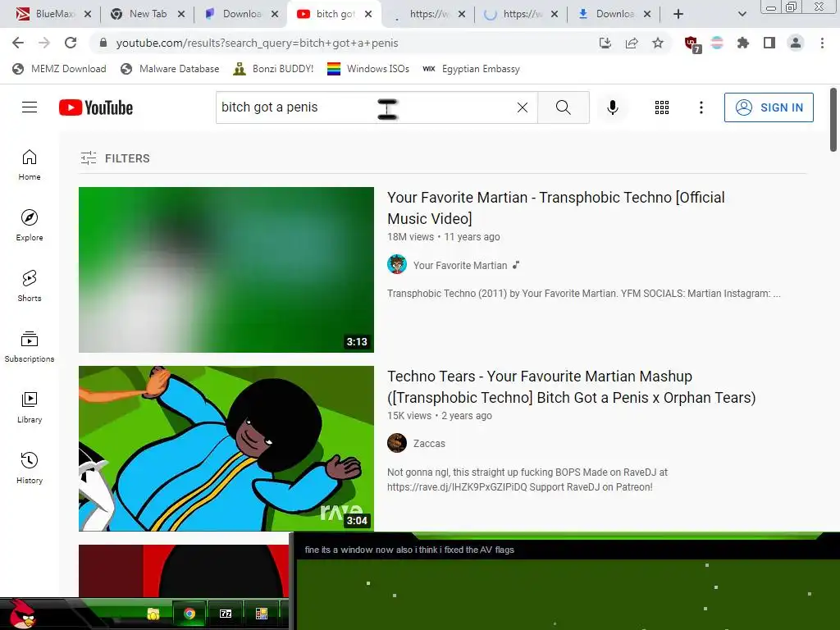
Task: Open the Your Favorite Martian channel name
Action: 459,265
